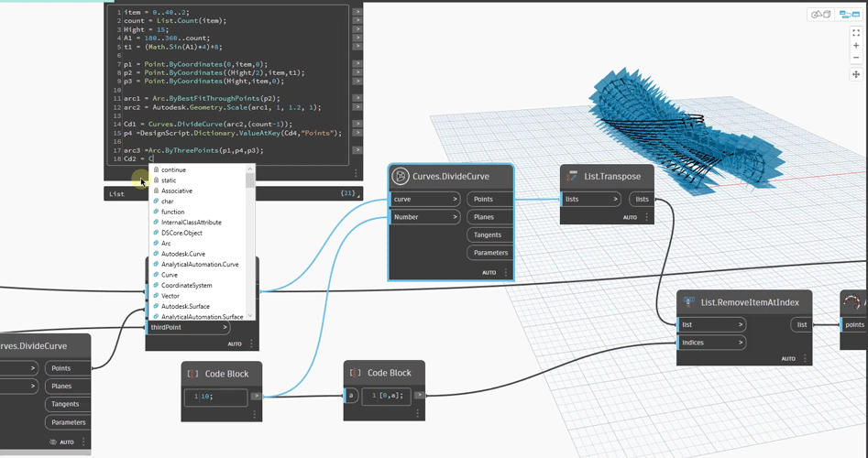
Task: Click the icon of the '10;' Code Block
Action: tap(193, 374)
